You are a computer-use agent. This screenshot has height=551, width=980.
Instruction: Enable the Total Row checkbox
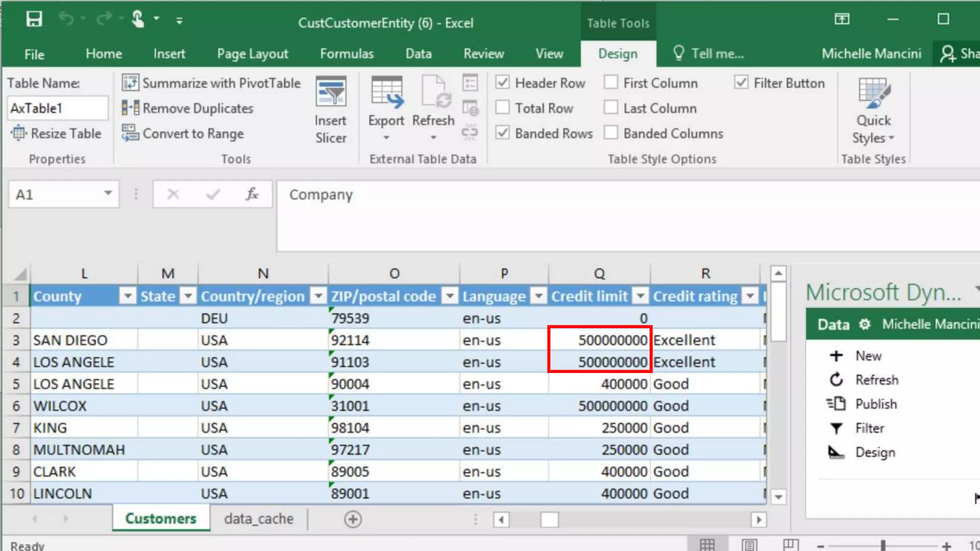coord(502,108)
